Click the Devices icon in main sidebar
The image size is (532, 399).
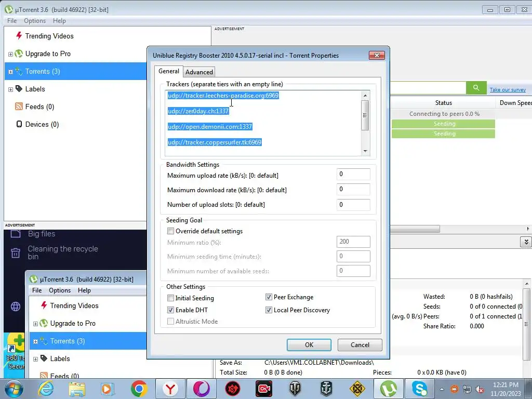click(x=19, y=124)
